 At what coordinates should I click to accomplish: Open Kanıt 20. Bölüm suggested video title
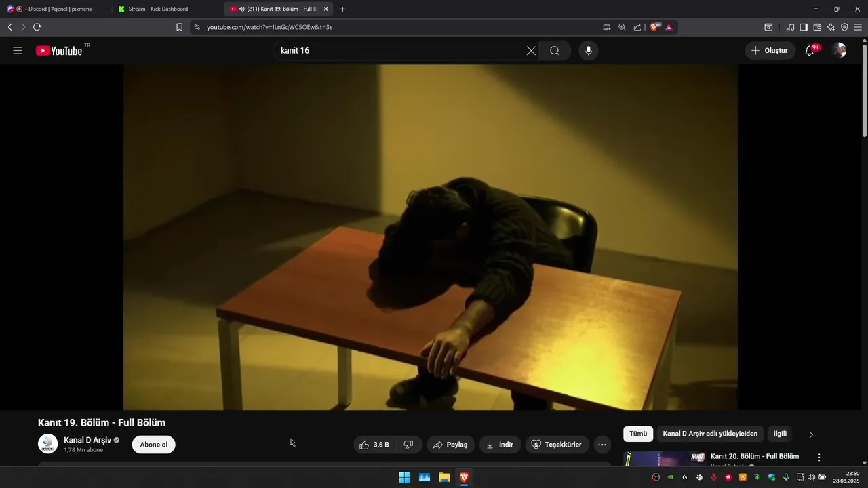755,456
